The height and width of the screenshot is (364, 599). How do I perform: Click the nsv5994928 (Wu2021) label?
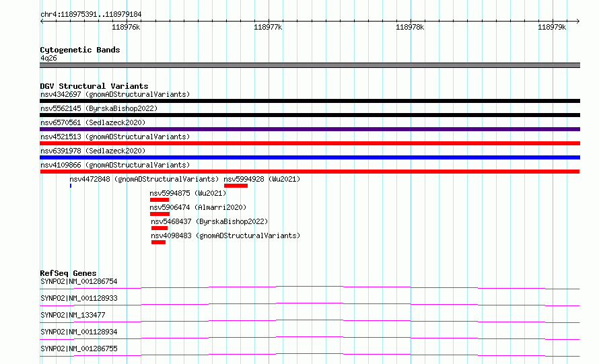click(x=262, y=179)
